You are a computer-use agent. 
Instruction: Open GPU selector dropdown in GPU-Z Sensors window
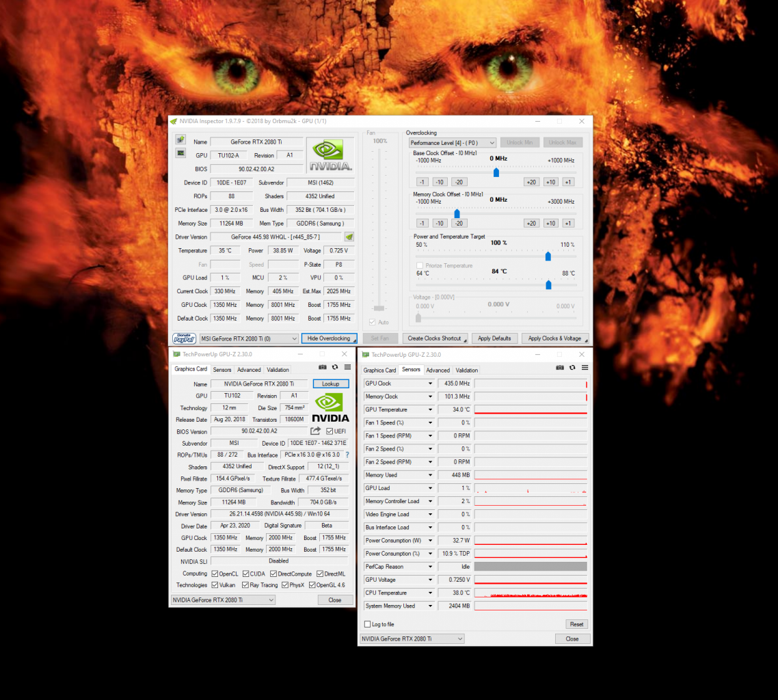click(x=412, y=639)
